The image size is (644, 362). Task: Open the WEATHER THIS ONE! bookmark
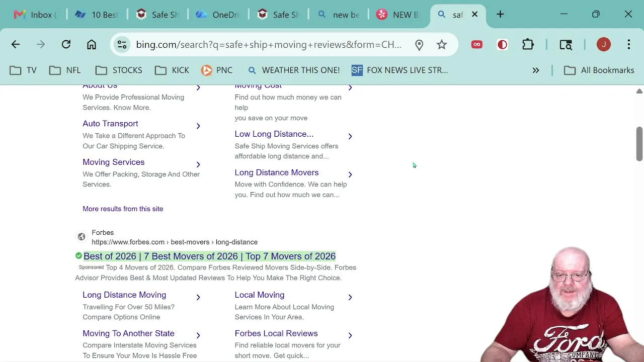pos(293,70)
